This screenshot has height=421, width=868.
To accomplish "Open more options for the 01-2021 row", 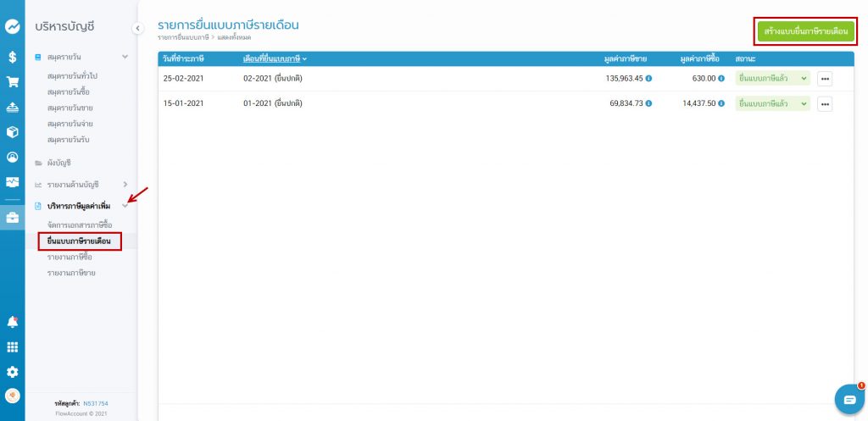I will click(825, 103).
